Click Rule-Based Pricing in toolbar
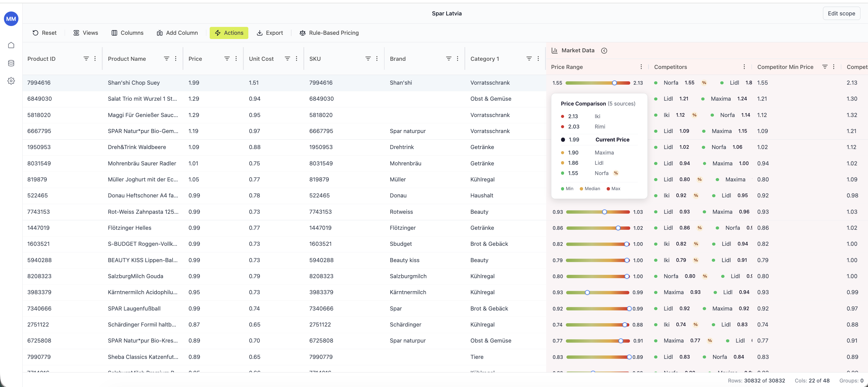The image size is (868, 387). pyautogui.click(x=329, y=33)
